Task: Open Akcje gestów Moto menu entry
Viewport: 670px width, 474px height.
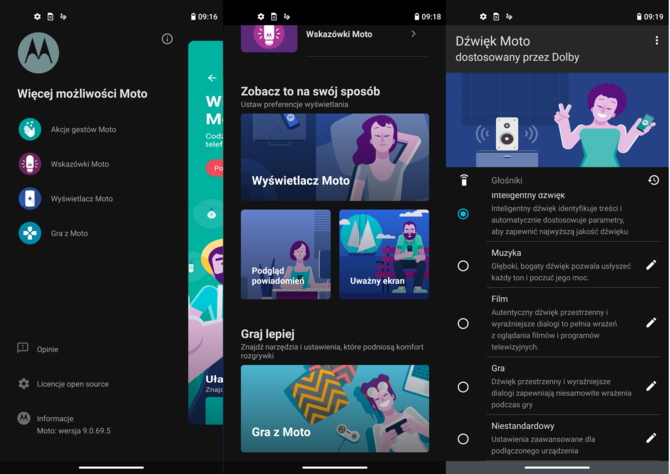Action: [x=83, y=130]
